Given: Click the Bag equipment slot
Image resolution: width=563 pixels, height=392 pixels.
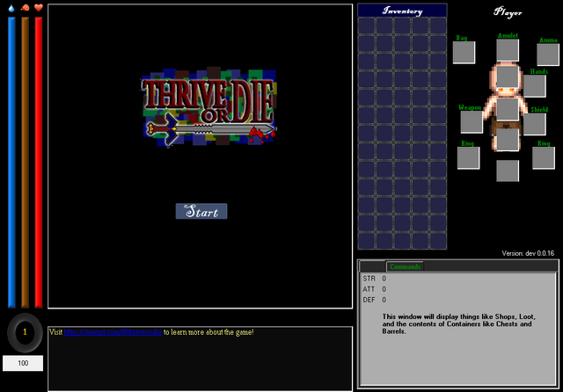Looking at the screenshot, I should coord(464,52).
